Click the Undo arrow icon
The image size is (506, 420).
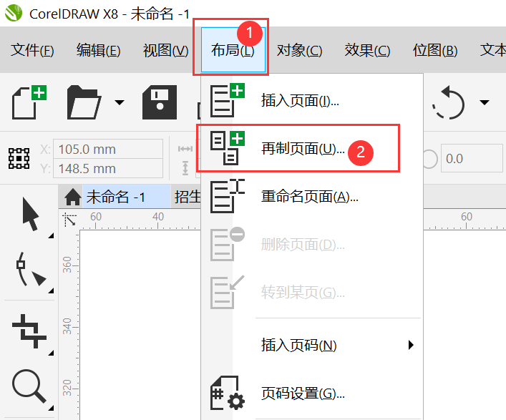tap(449, 102)
